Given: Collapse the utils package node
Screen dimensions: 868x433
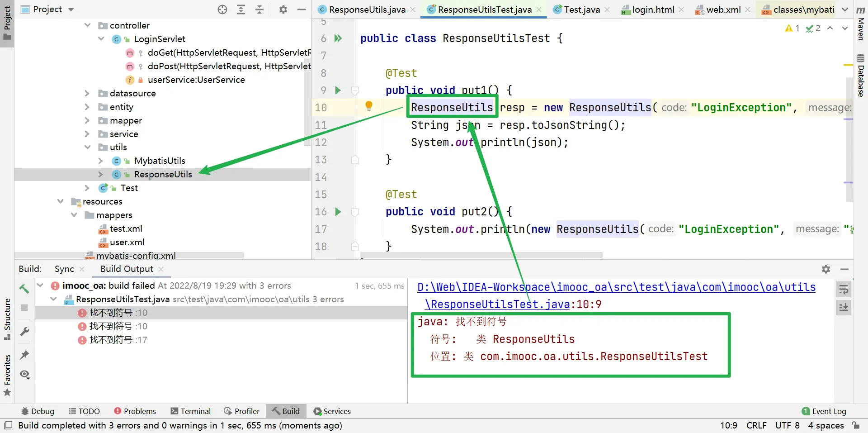Looking at the screenshot, I should (87, 147).
